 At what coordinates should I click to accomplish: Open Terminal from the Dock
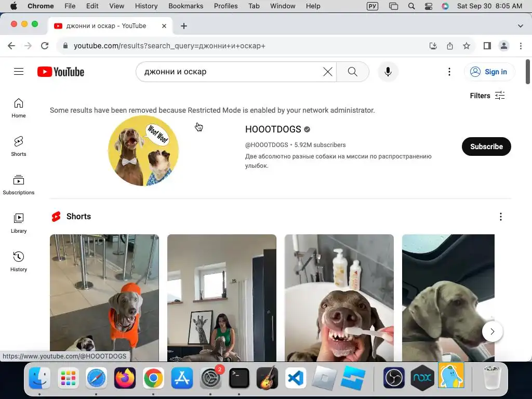(239, 378)
